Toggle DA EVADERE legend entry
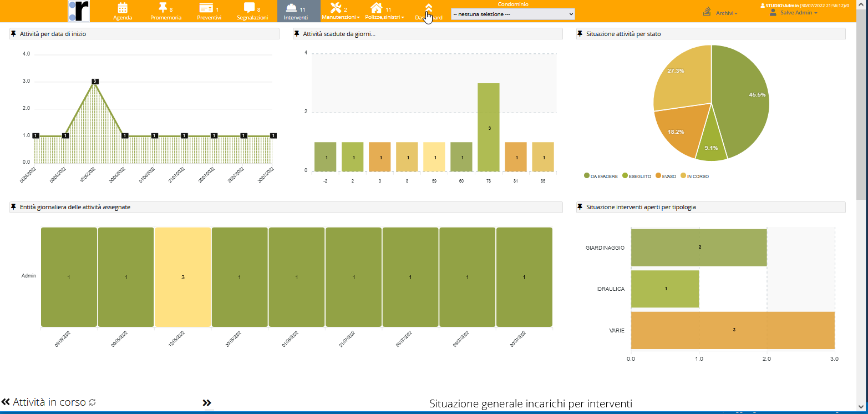 point(601,176)
